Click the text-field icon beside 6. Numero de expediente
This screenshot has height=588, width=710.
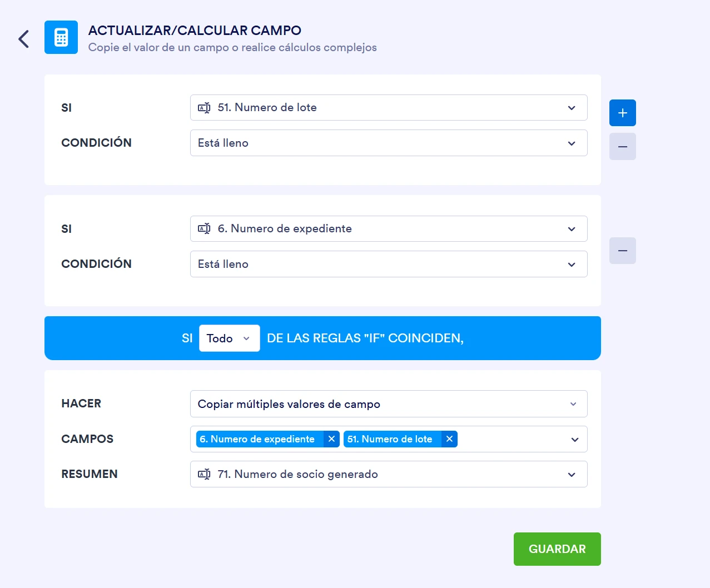(205, 228)
